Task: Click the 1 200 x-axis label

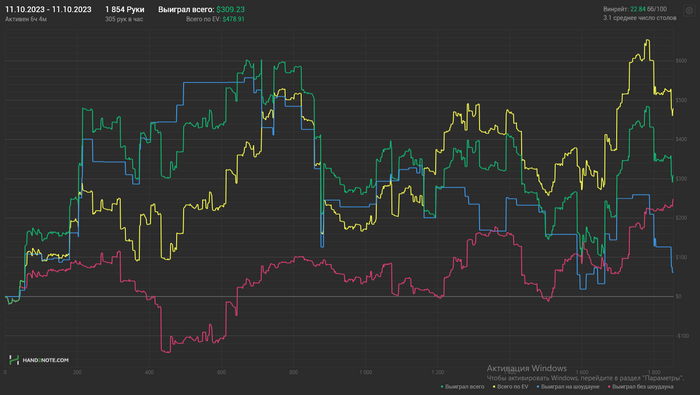Action: [x=438, y=372]
